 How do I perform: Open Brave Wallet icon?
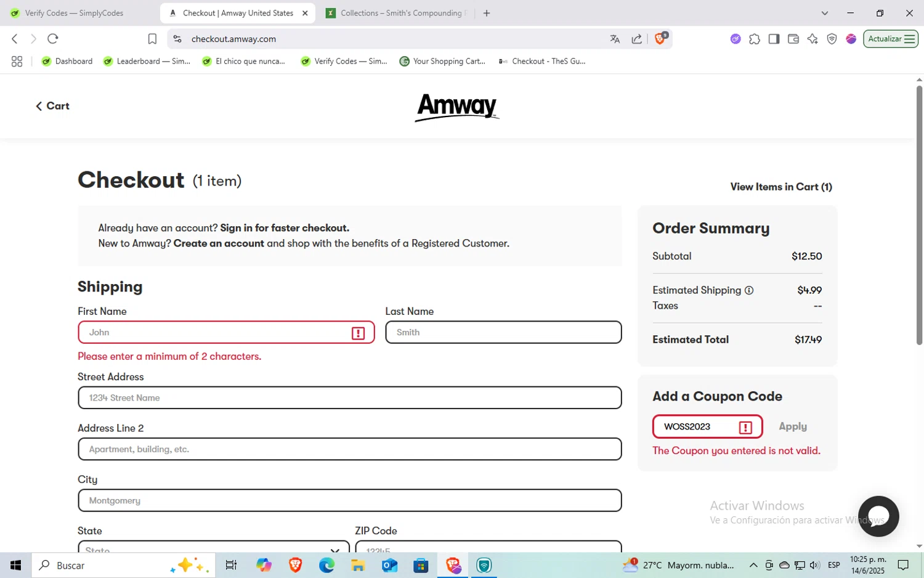[793, 39]
